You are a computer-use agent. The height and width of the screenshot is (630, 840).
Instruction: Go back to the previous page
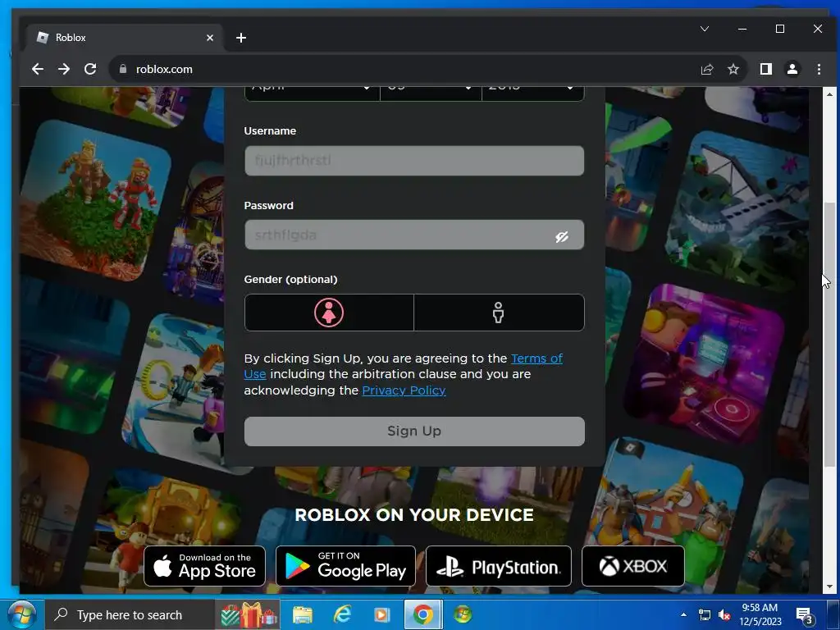click(x=37, y=69)
